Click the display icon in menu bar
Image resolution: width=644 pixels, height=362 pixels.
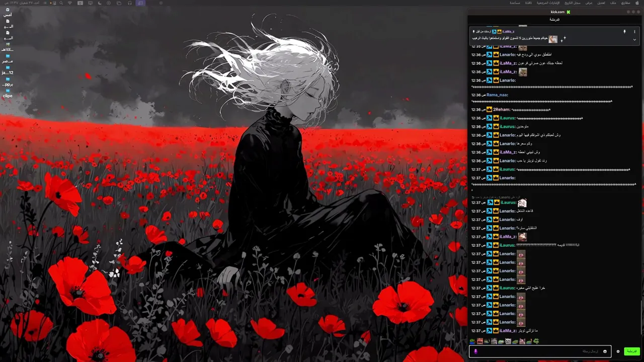coord(90,3)
